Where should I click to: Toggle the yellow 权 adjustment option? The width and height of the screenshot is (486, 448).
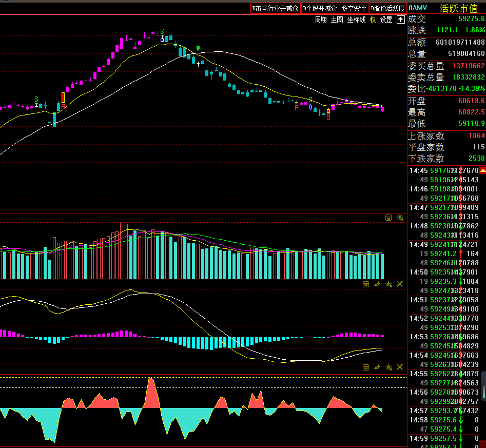(373, 20)
